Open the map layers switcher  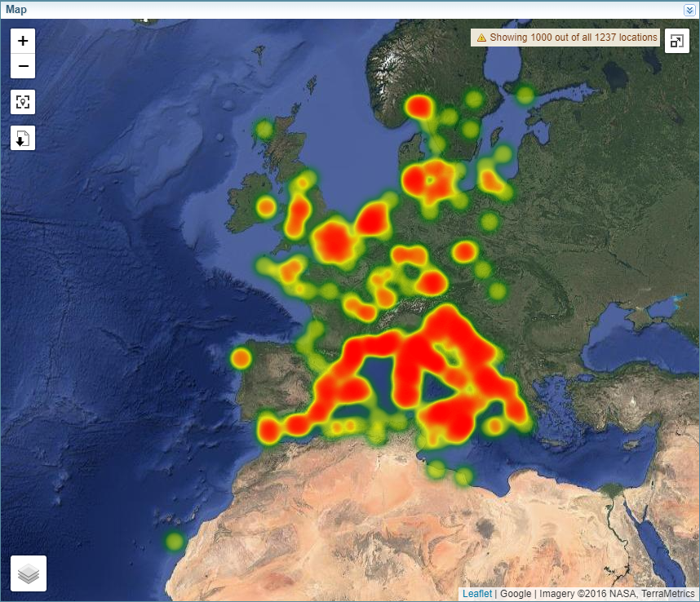click(29, 573)
